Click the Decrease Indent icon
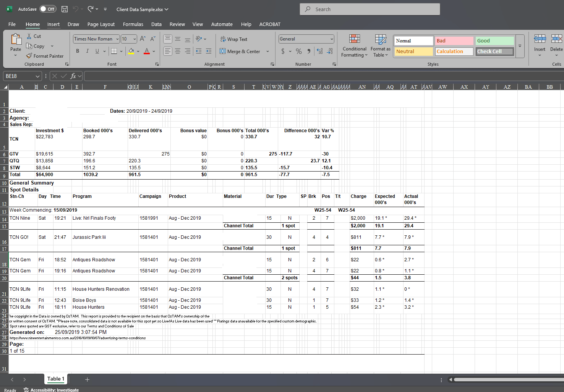564x392 pixels. click(x=199, y=51)
